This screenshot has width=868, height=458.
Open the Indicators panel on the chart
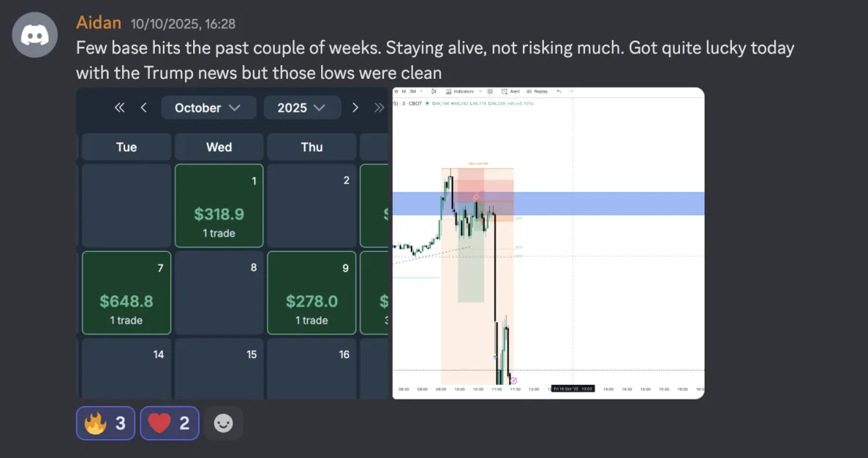click(460, 92)
